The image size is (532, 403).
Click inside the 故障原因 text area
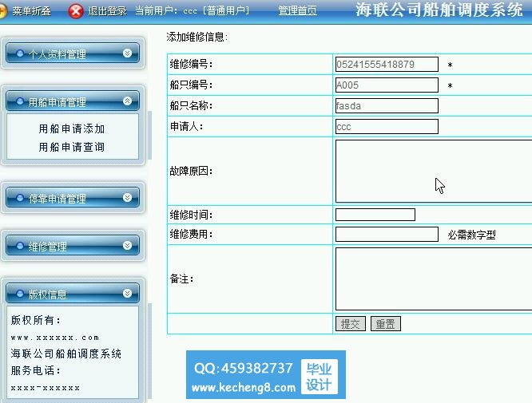point(434,171)
